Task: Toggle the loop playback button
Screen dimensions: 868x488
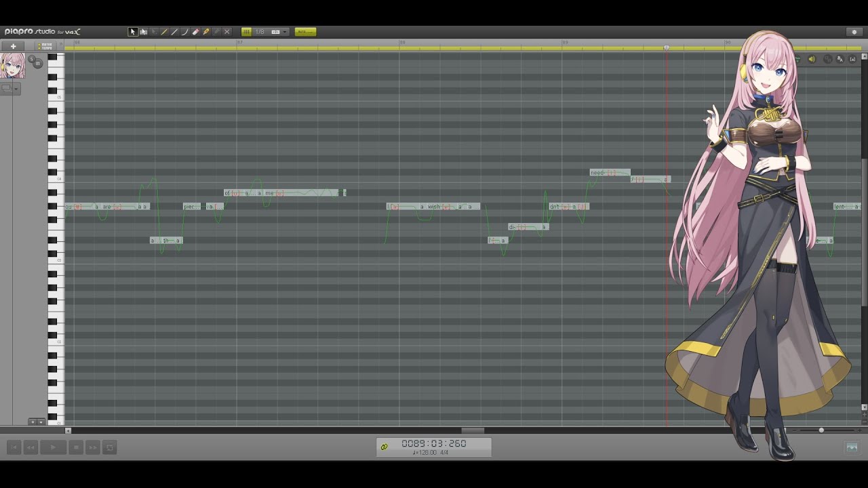Action: [x=110, y=447]
